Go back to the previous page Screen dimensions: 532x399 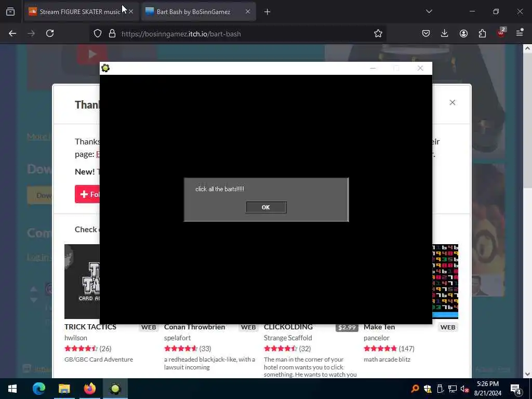(12, 33)
